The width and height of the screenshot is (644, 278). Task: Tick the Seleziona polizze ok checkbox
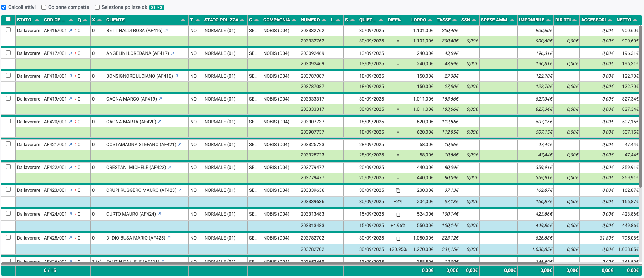pyautogui.click(x=97, y=7)
